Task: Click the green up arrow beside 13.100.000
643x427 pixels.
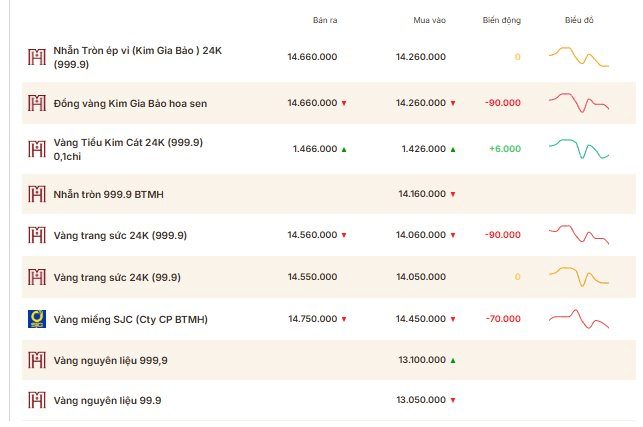Action: click(453, 361)
